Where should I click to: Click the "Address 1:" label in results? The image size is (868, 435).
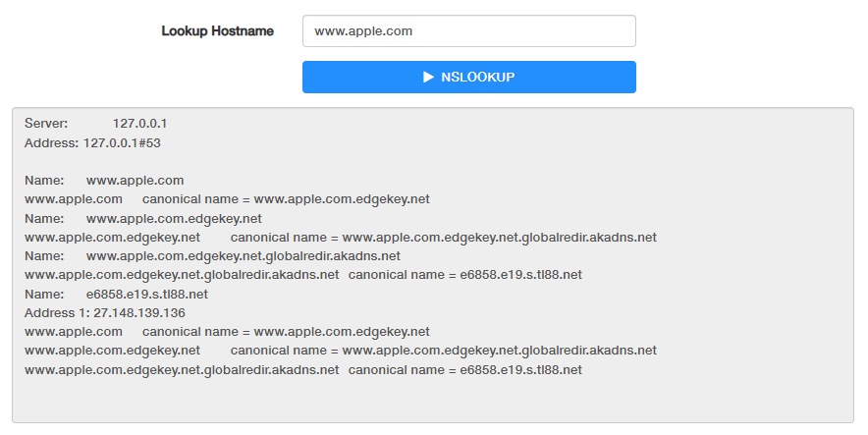click(57, 312)
